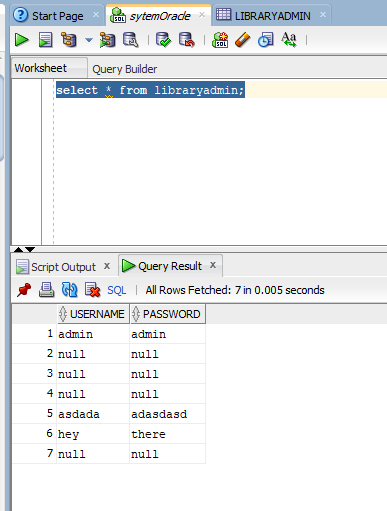Select the there password cell

167,434
